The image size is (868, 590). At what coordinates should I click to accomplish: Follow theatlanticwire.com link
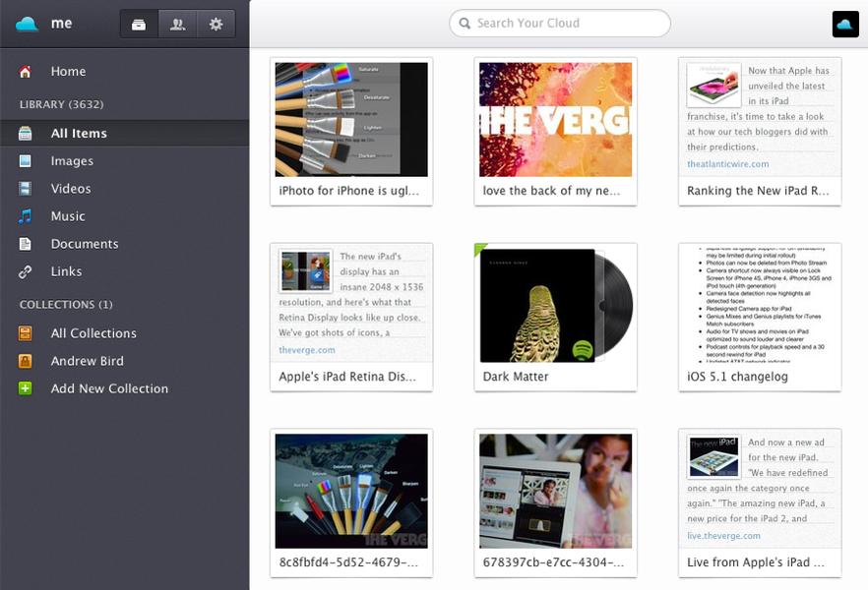(x=727, y=164)
